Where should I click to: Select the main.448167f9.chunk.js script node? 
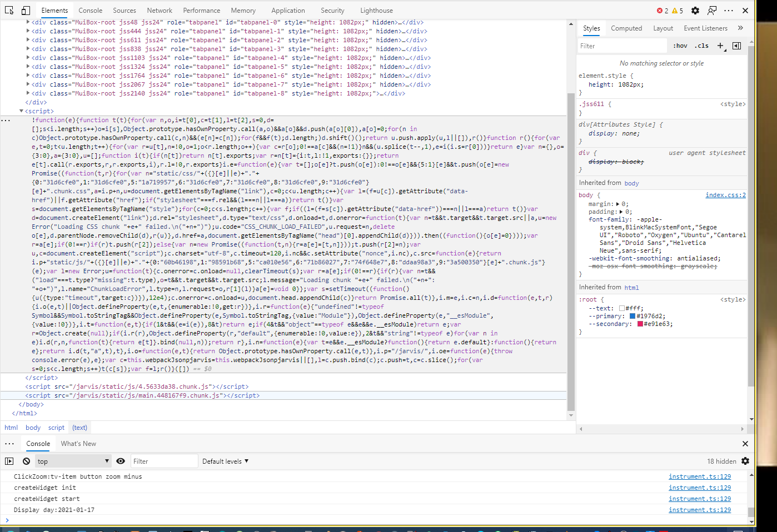coord(143,395)
